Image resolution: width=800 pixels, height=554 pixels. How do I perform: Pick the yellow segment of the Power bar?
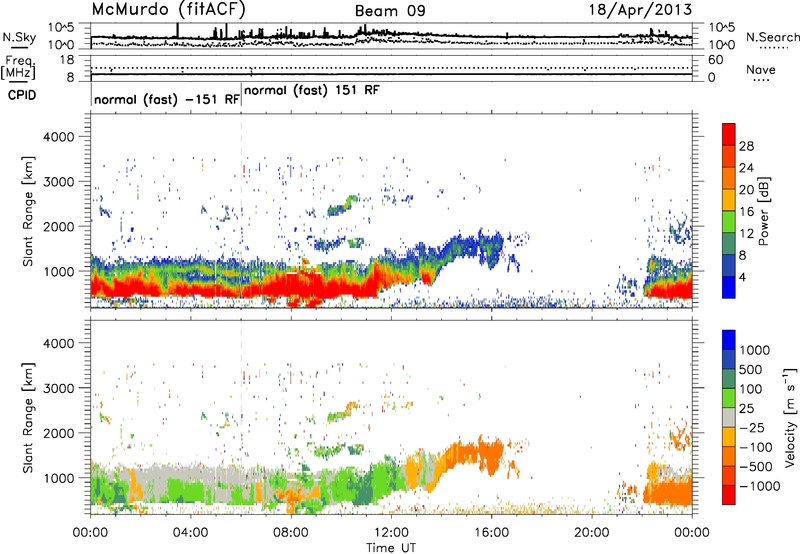click(729, 200)
